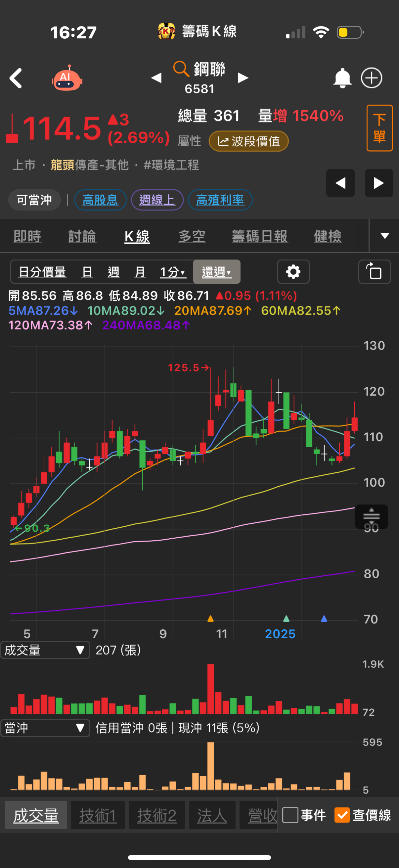The height and width of the screenshot is (868, 399).
Task: Tap the 2025 date axis label
Action: [x=280, y=634]
